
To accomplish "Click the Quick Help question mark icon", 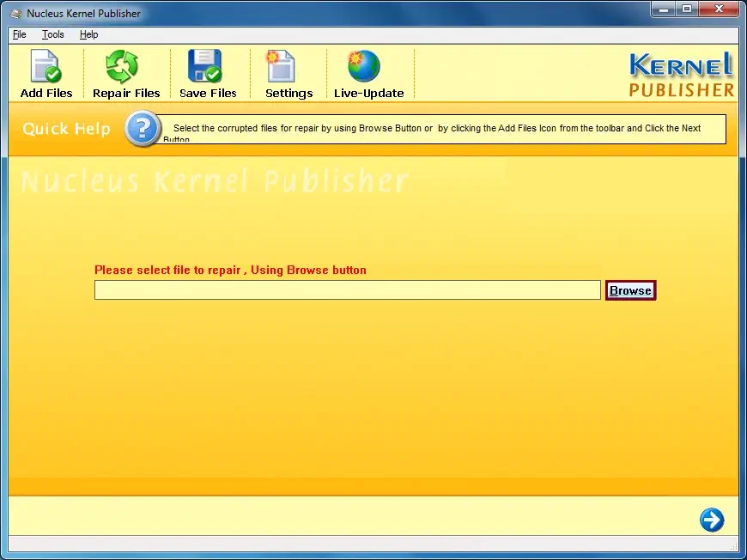I will tap(143, 128).
